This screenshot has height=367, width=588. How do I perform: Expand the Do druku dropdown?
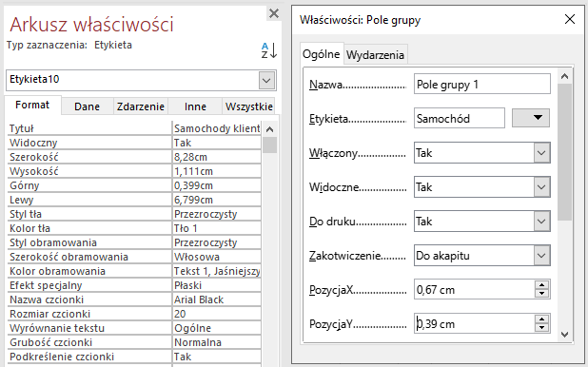tap(541, 222)
